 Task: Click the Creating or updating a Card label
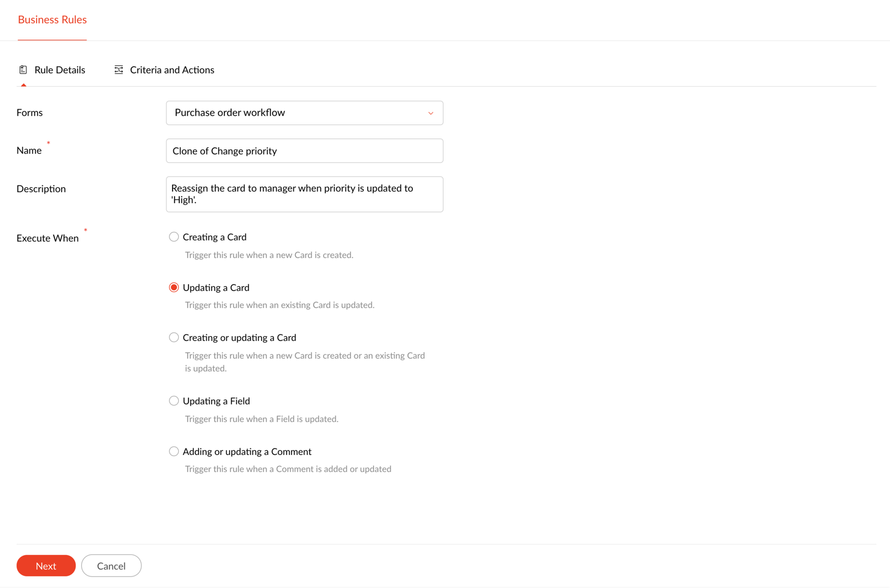click(x=239, y=338)
